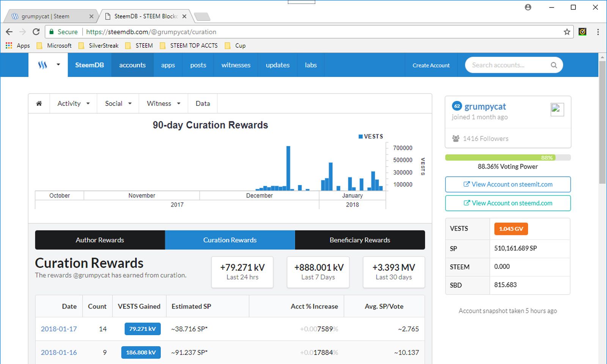Viewport: 607px width, 364px height.
Task: Click the orange 1.045 GV badge
Action: [x=511, y=229]
